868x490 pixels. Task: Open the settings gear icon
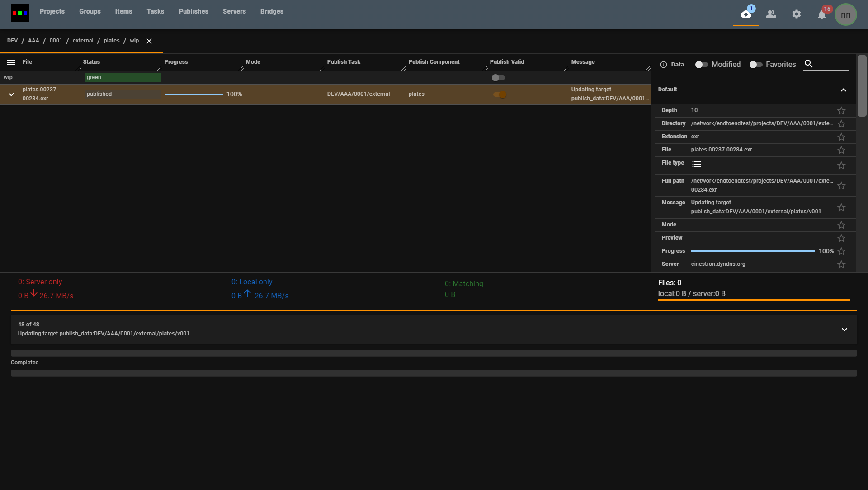pos(797,14)
